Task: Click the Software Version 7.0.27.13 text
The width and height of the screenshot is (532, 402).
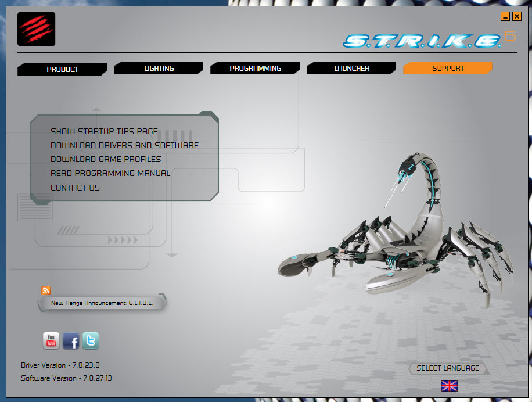Action: click(66, 378)
